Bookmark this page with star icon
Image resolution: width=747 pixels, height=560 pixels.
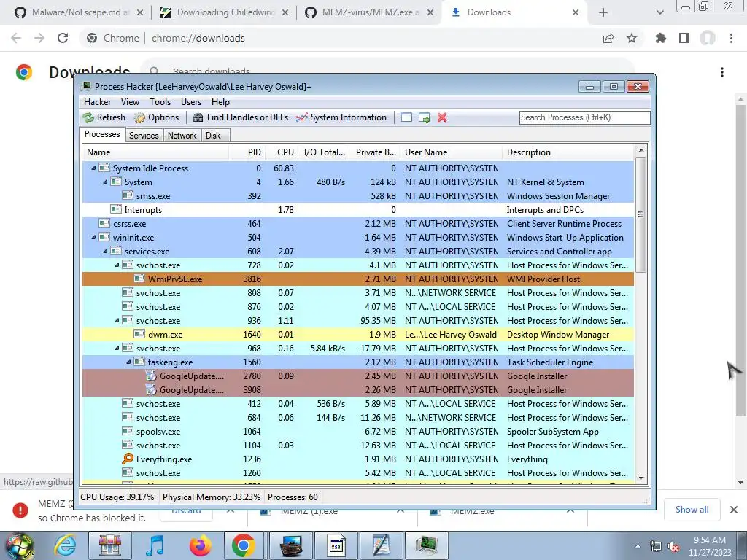click(632, 38)
